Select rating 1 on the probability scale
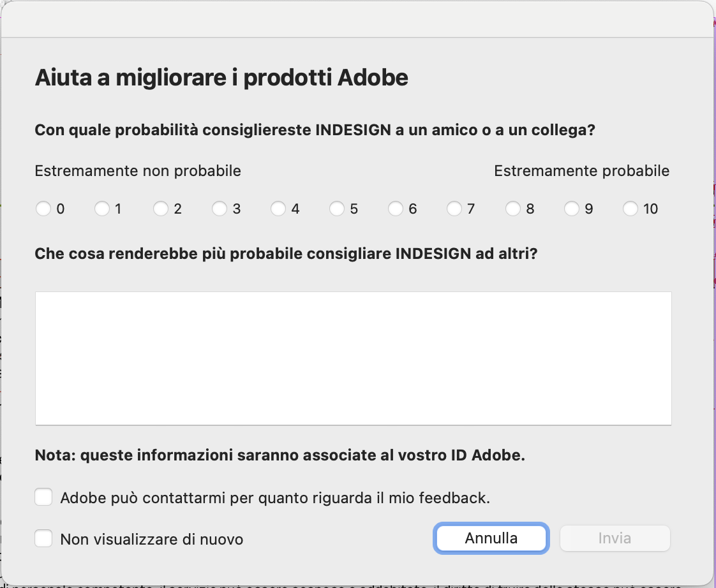 [102, 209]
